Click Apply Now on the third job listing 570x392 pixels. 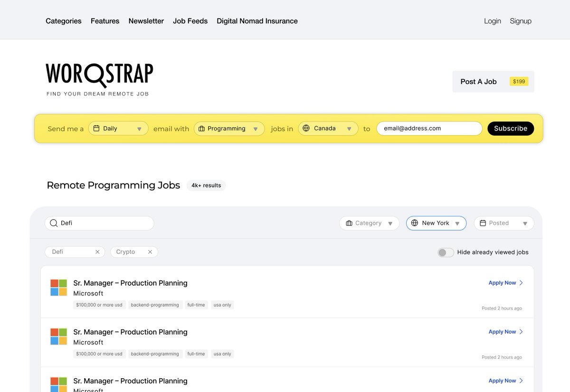pyautogui.click(x=502, y=381)
